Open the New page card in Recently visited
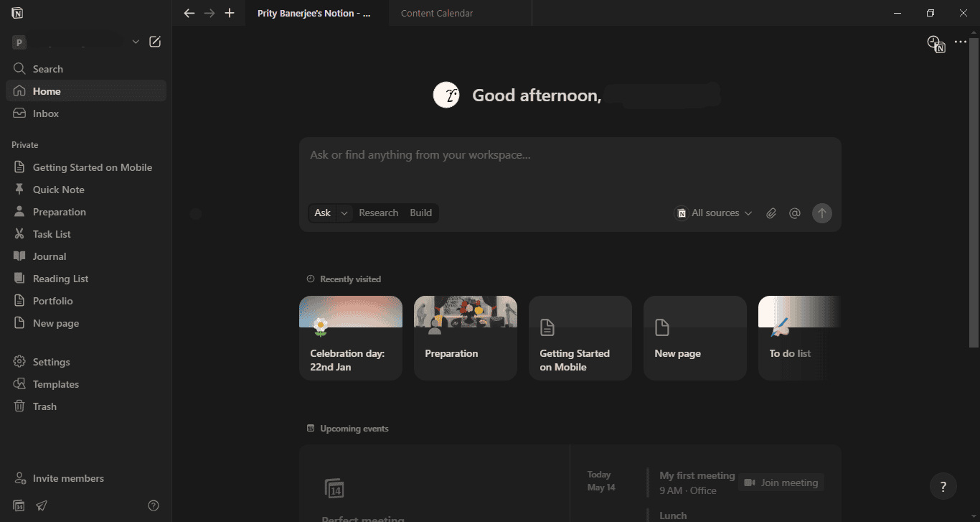 tap(695, 338)
